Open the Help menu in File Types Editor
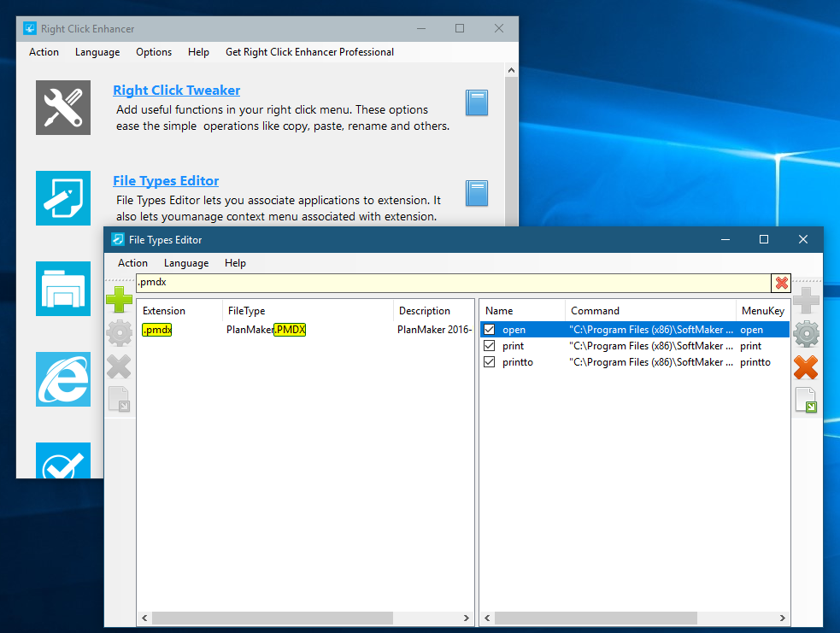 coord(235,263)
